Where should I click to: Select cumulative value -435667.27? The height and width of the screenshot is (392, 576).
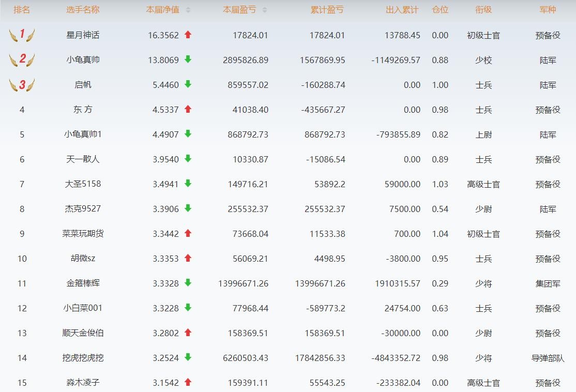[323, 110]
